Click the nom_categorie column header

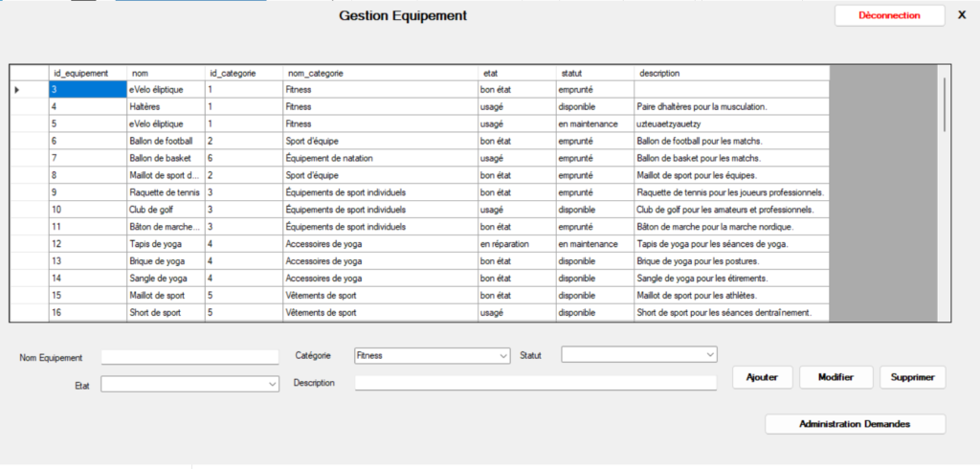[380, 73]
